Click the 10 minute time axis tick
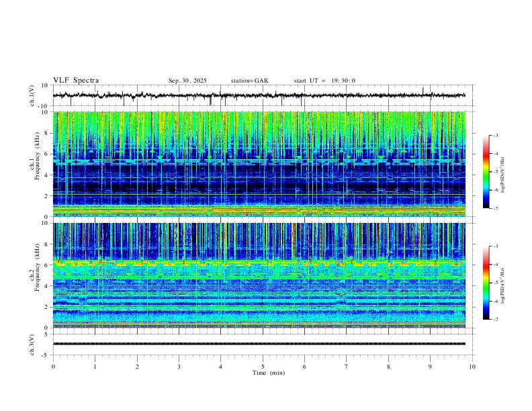This screenshot has width=532, height=411. (x=472, y=367)
